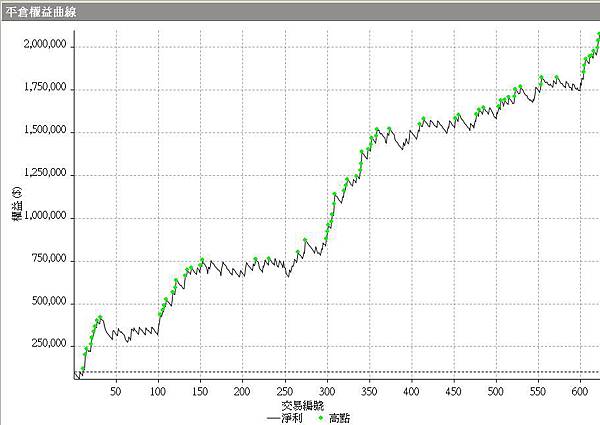
Task: Click the 權益 ($) vertical axis title
Action: (17, 204)
